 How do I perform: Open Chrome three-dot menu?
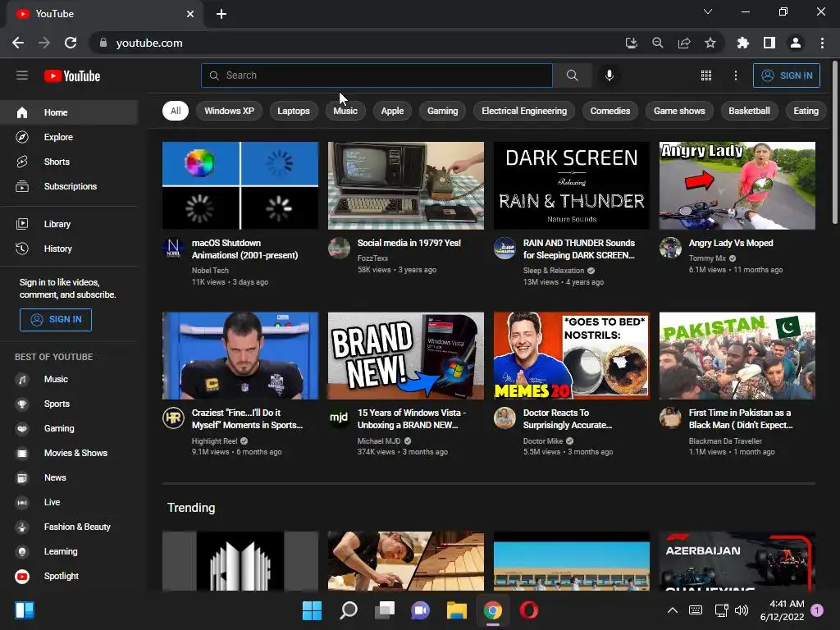pos(822,43)
